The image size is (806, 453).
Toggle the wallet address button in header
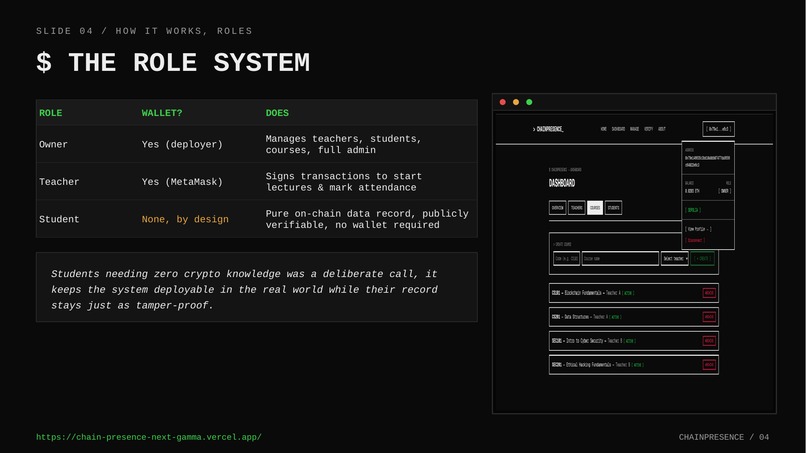point(718,129)
